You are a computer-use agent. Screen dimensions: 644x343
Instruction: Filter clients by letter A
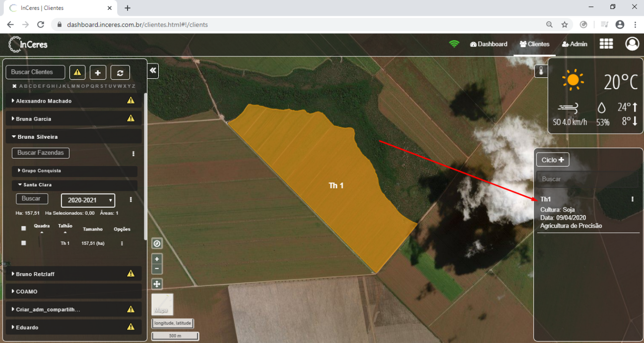pos(21,86)
